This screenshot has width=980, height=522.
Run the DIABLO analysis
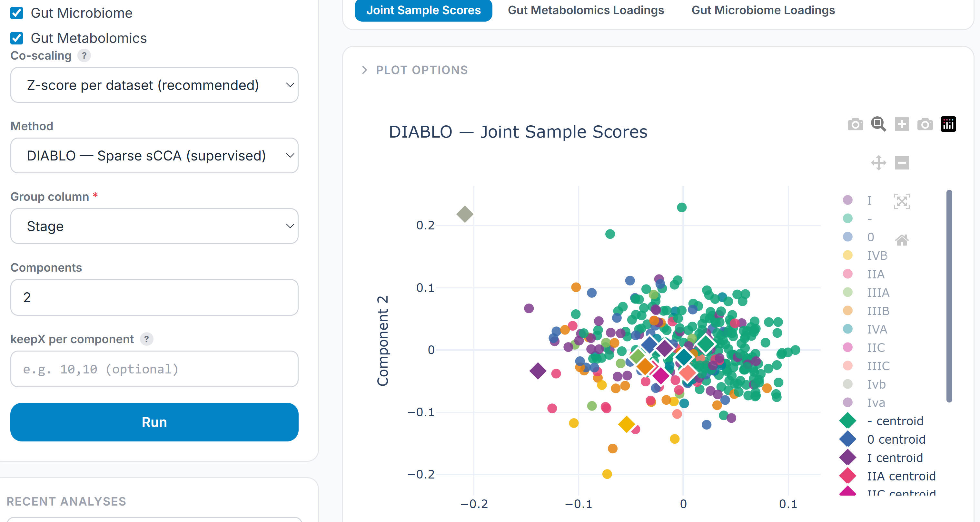(x=154, y=422)
